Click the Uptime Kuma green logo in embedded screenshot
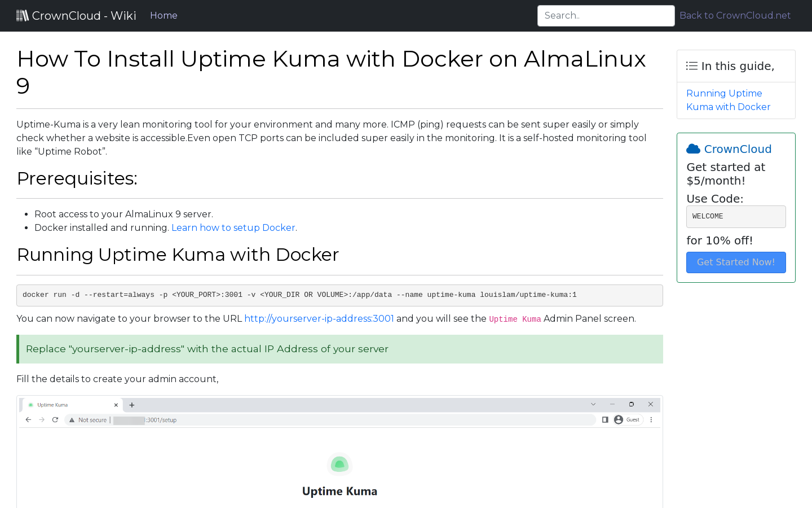Screen dimensions: 812x508 point(339,465)
